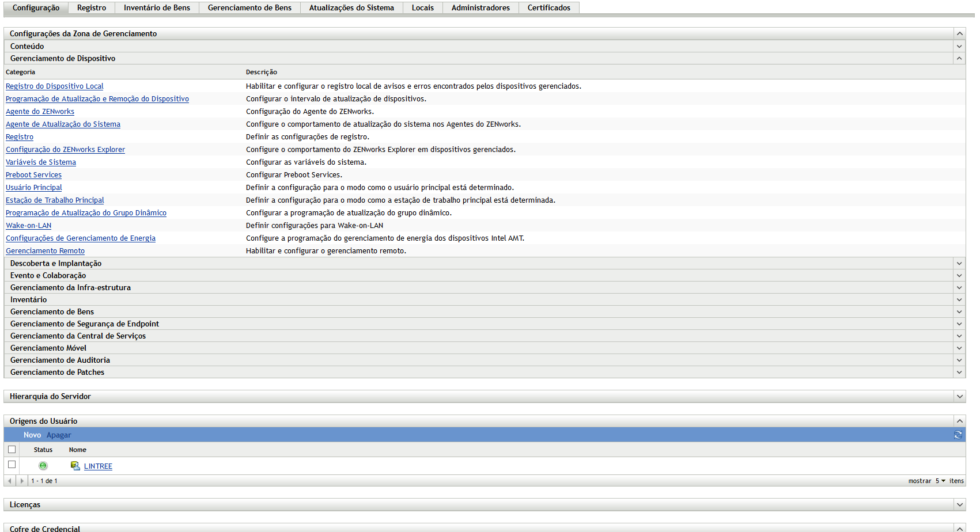
Task: Open the LINTREE user source link
Action: 98,466
